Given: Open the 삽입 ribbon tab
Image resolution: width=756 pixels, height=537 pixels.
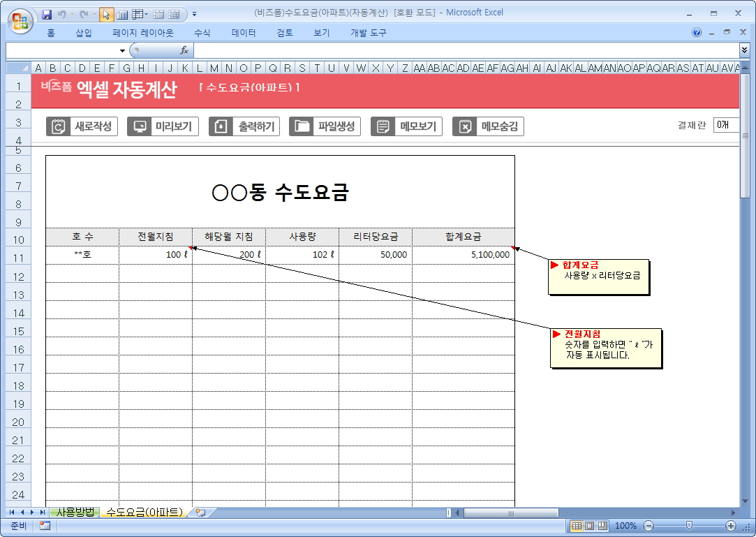Looking at the screenshot, I should tap(84, 33).
